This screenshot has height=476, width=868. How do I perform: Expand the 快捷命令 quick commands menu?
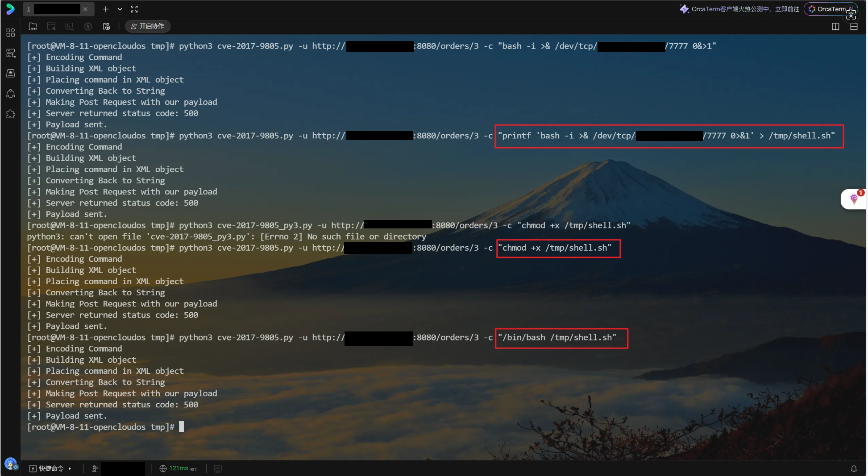(x=50, y=468)
